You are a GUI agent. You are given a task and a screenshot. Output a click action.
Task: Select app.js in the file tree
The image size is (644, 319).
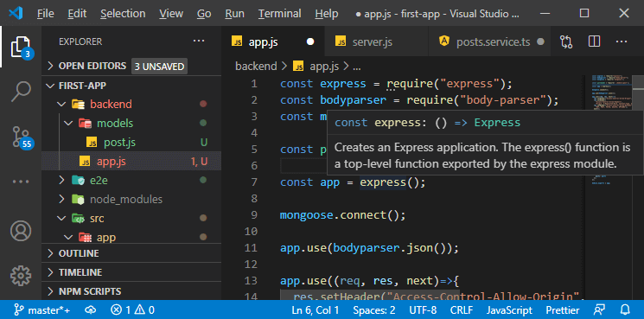click(131, 162)
